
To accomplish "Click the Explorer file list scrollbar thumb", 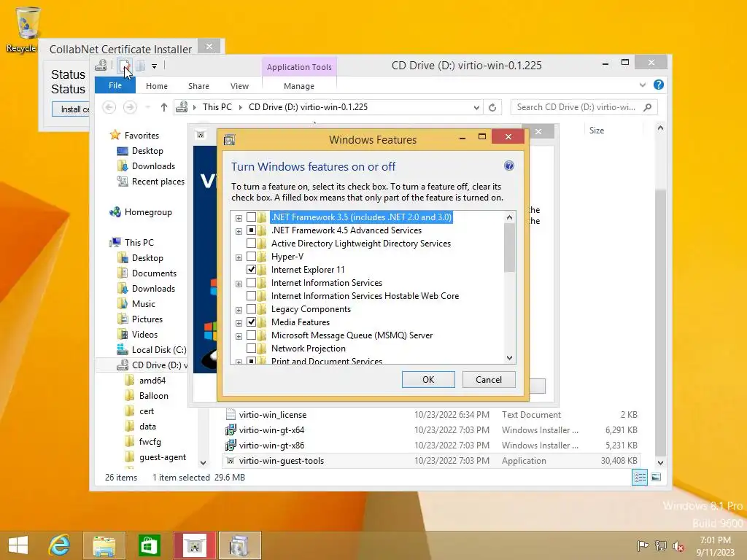I will tap(660, 322).
